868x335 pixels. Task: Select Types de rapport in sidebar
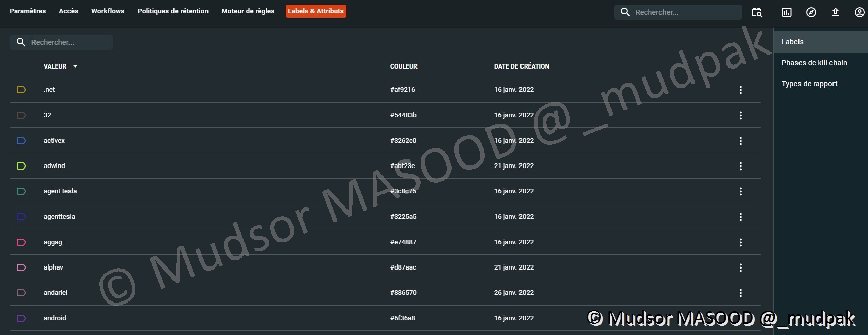click(x=809, y=84)
